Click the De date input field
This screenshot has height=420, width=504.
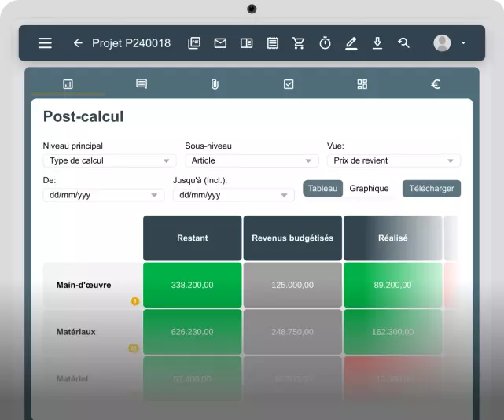pyautogui.click(x=104, y=195)
